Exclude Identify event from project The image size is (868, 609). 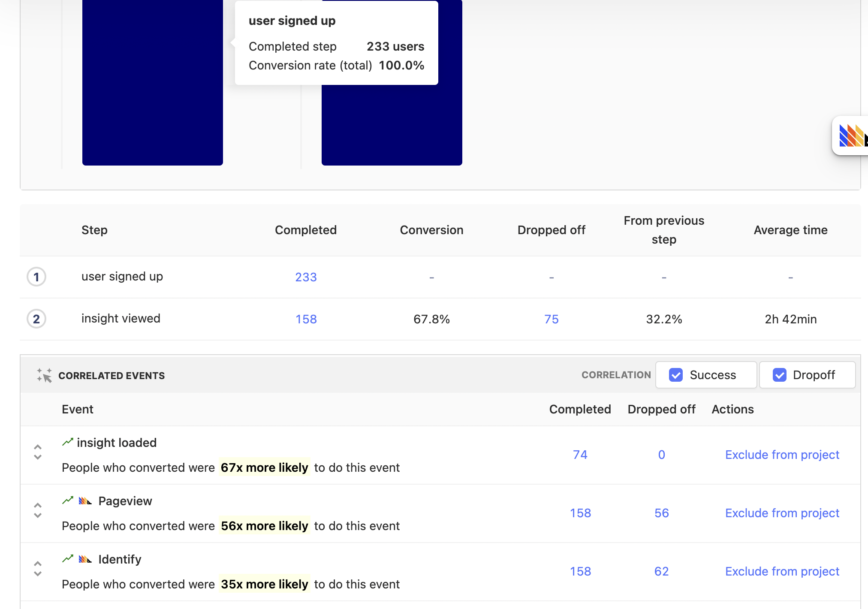782,571
